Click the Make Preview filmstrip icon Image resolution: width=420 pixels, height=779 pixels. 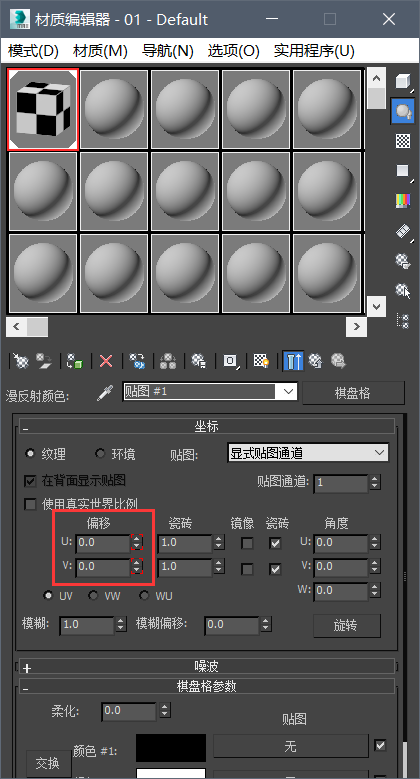click(x=403, y=231)
